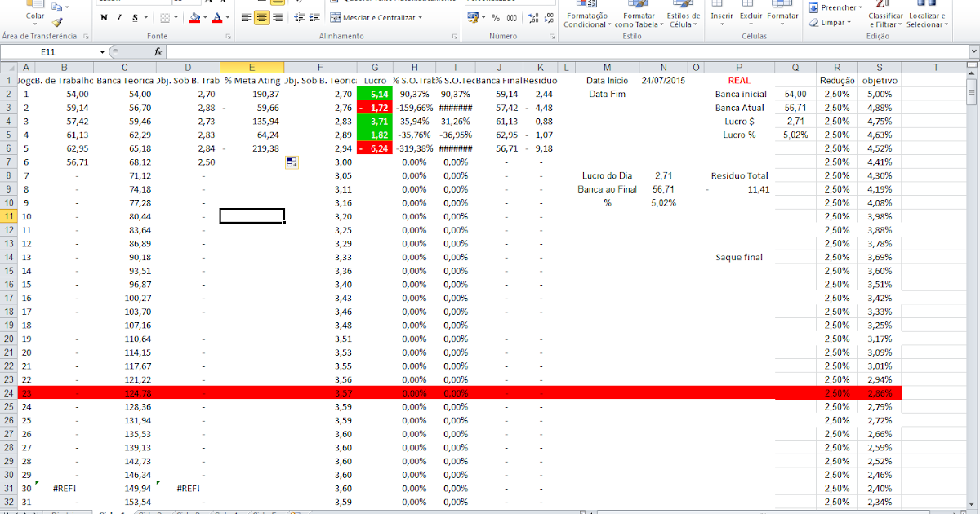Viewport: 980px width, 514px height.
Task: Open Limpar clear menu
Action: point(831,23)
